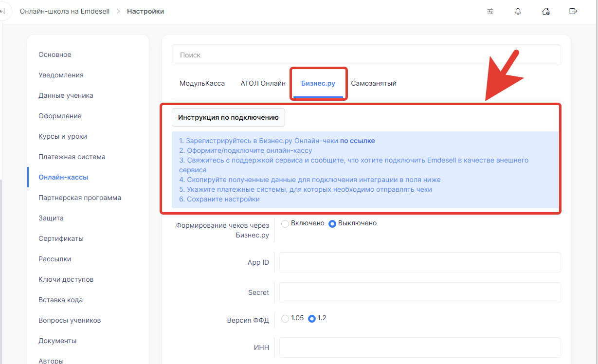598x364 pixels.
Task: Open Рассылки settings section
Action: 54,259
